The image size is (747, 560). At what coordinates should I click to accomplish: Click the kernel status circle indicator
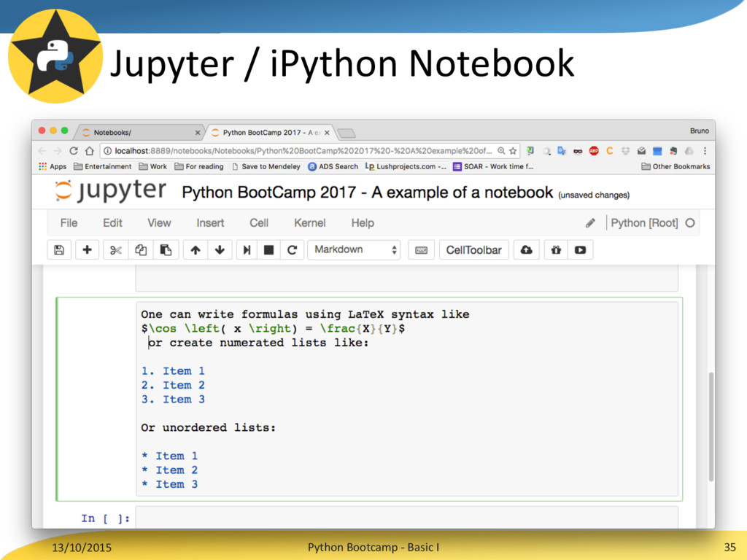(690, 223)
